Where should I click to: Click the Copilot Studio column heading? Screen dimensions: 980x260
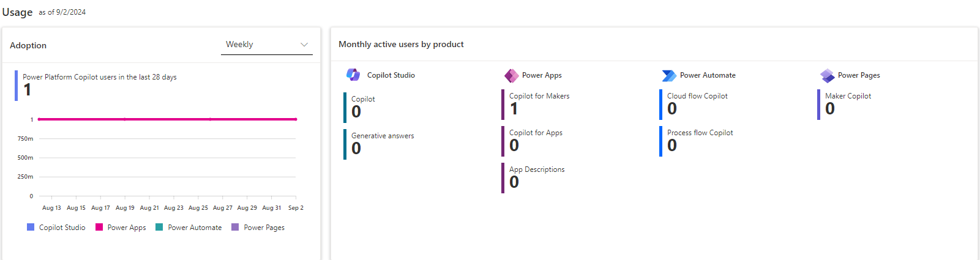(391, 75)
